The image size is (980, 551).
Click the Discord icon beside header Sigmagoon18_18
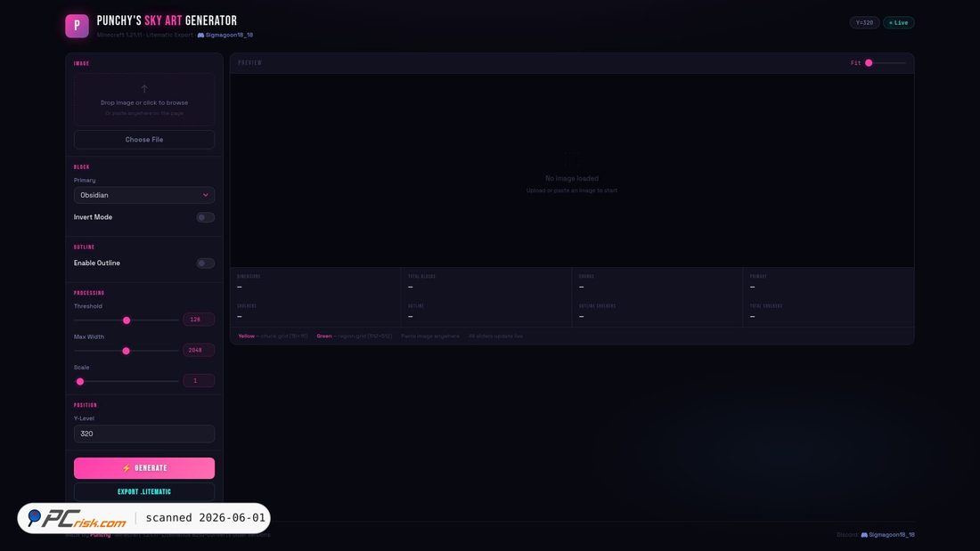pyautogui.click(x=200, y=35)
